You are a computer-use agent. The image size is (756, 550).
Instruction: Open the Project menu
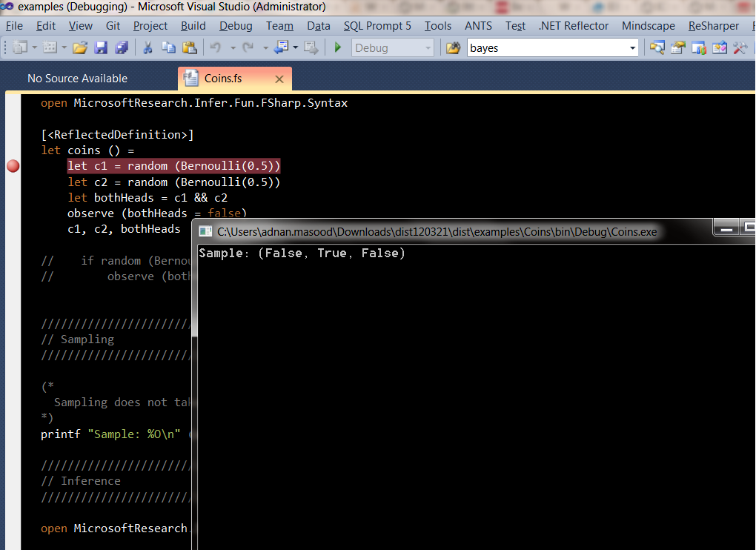point(150,25)
